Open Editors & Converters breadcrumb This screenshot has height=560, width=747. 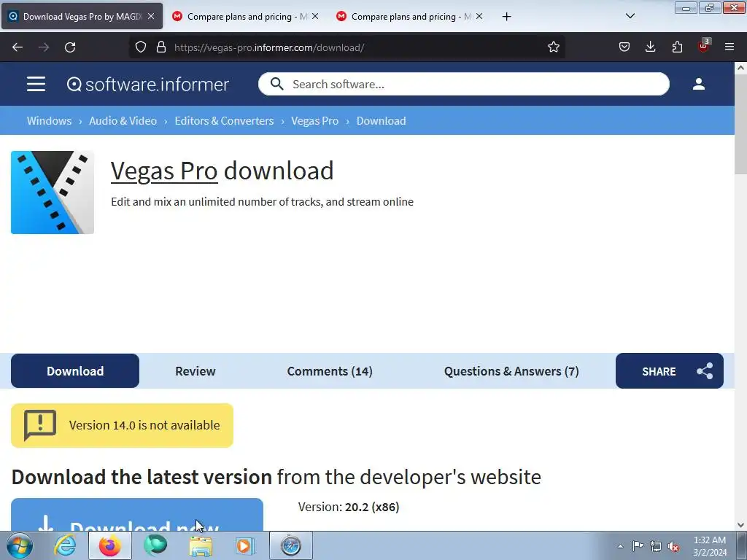[224, 121]
